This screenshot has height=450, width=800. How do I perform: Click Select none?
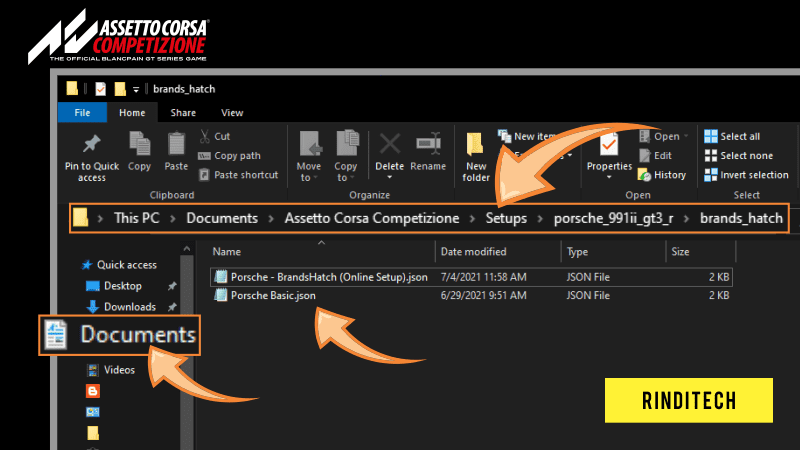point(738,156)
